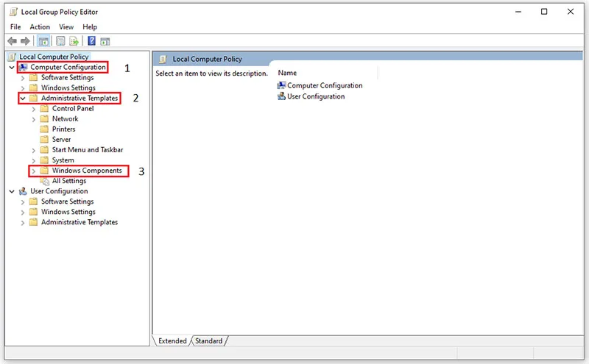Expand the Start Menu and Taskbar node
Screen dimensions: 589x364
pyautogui.click(x=34, y=151)
